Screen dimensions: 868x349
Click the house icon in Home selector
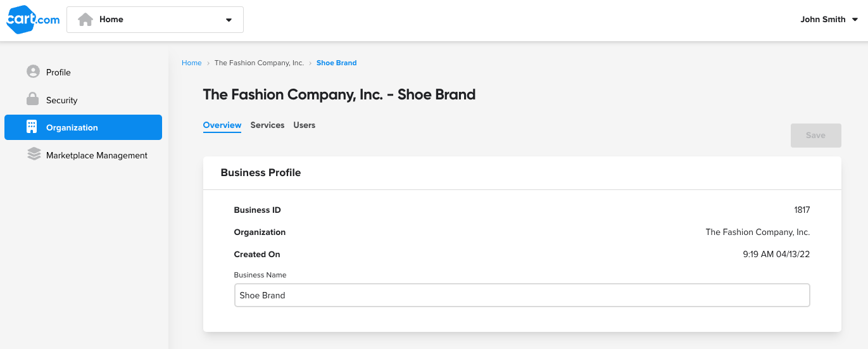click(x=85, y=20)
